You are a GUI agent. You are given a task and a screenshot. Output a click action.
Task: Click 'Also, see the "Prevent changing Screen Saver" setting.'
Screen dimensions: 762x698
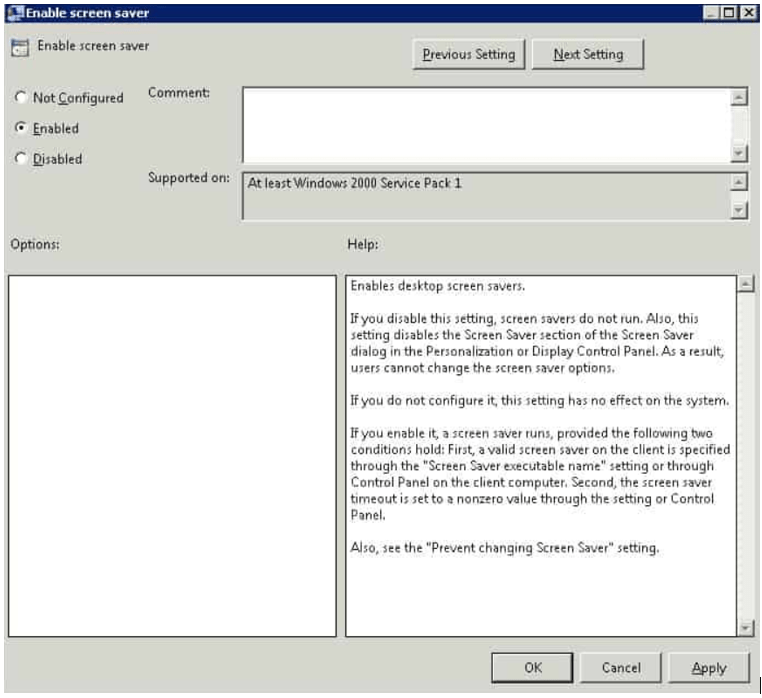tap(504, 548)
